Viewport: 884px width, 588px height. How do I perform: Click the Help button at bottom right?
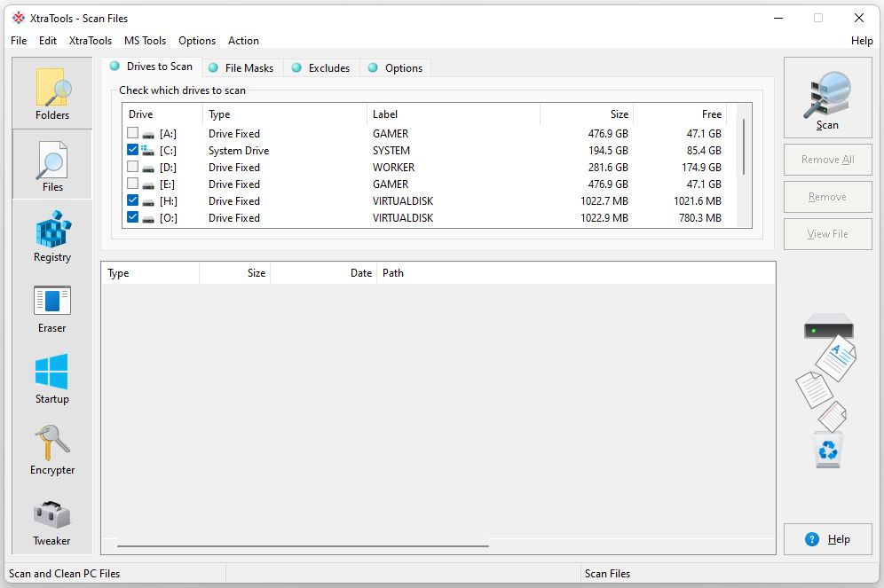pyautogui.click(x=827, y=539)
